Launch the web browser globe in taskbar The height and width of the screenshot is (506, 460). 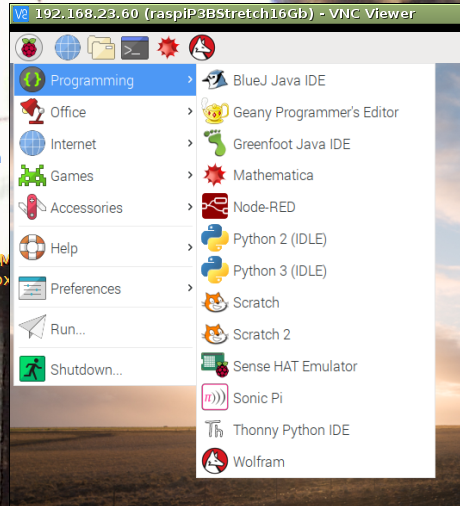pyautogui.click(x=68, y=48)
